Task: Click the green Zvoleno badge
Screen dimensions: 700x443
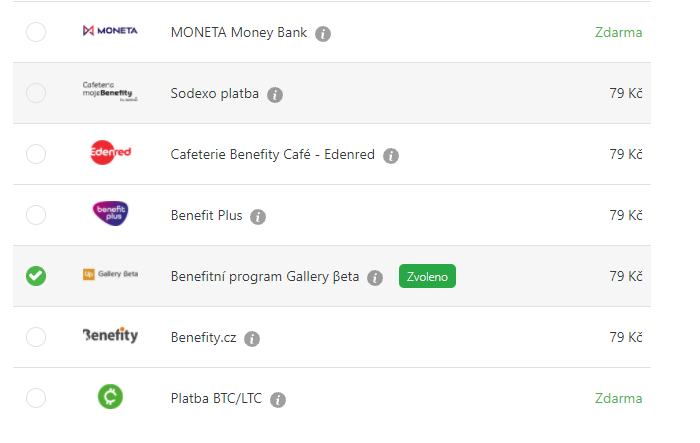Action: coord(427,277)
